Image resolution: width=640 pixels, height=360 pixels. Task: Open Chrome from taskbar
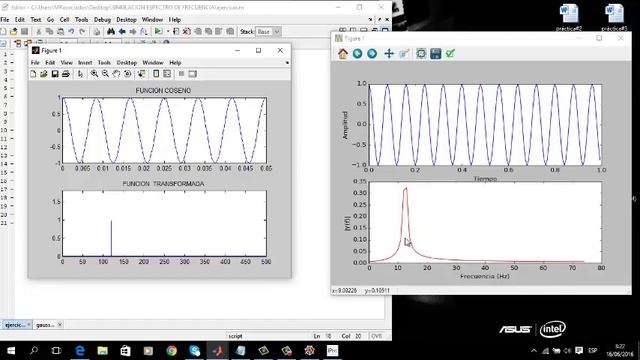click(x=172, y=351)
